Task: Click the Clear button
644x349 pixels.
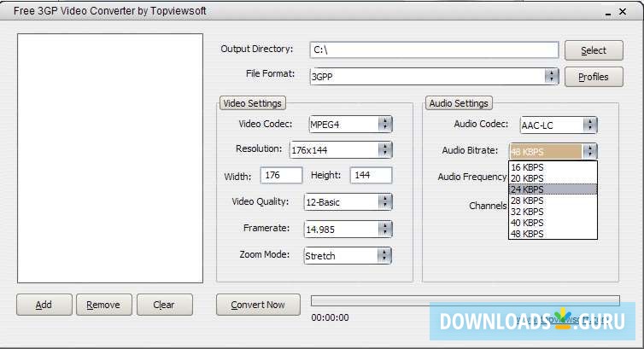Action: pos(164,305)
